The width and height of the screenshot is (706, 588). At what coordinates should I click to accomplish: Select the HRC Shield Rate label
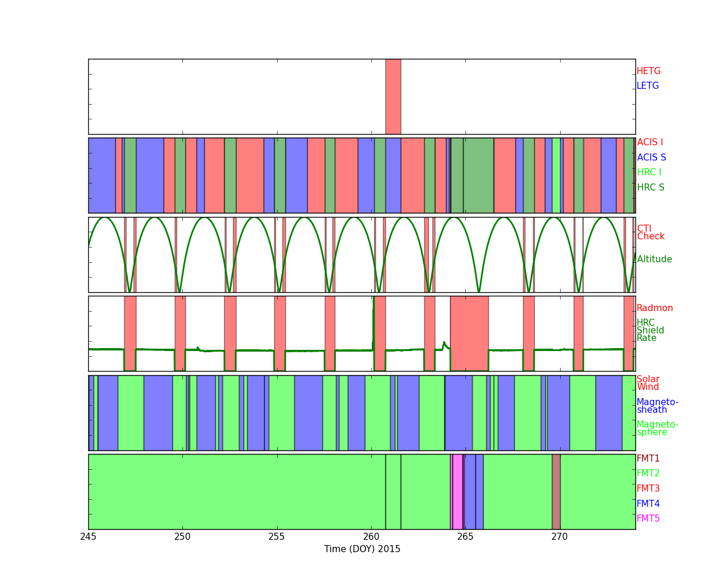[650, 330]
